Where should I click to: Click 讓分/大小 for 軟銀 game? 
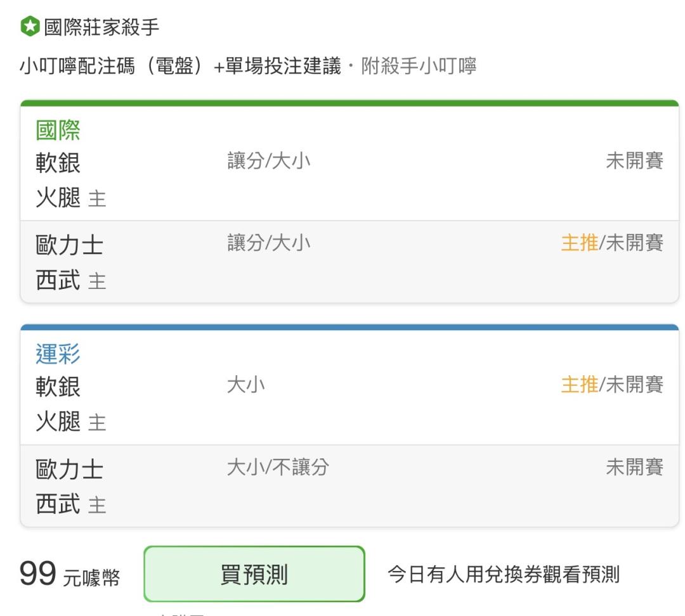(269, 161)
